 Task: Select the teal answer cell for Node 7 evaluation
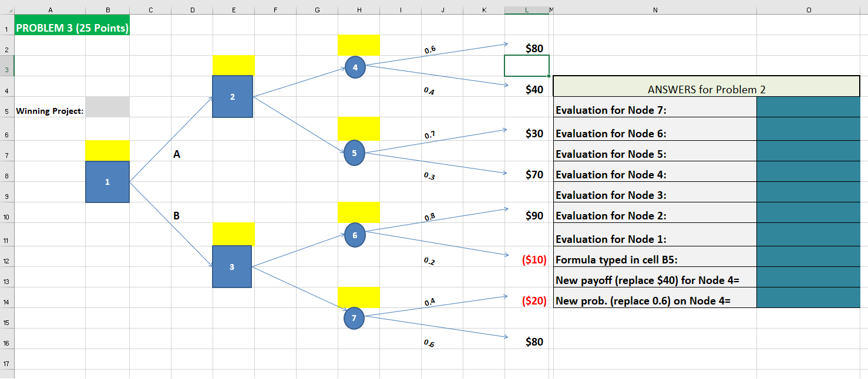tap(808, 107)
